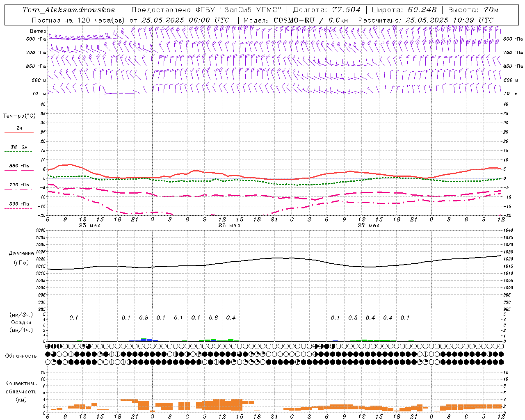This screenshot has height=420, width=525.
Task: Click the Давление pressure panel label
Action: point(21,253)
